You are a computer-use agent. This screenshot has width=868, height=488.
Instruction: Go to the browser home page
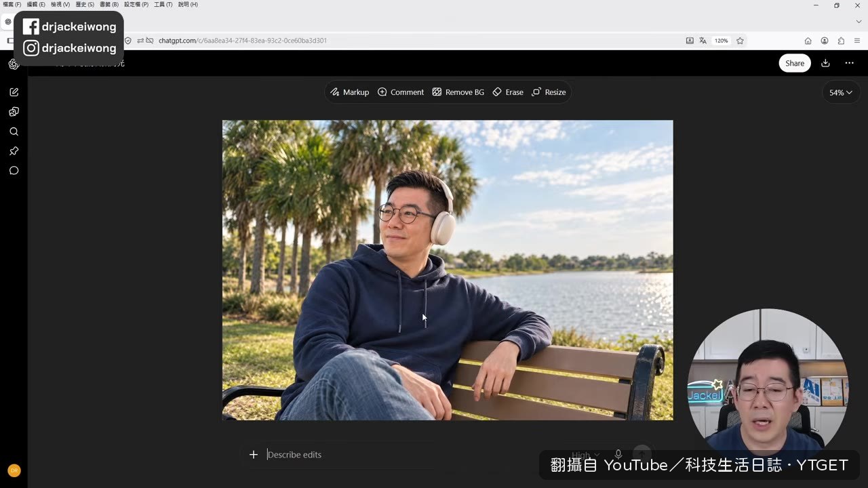(x=808, y=41)
